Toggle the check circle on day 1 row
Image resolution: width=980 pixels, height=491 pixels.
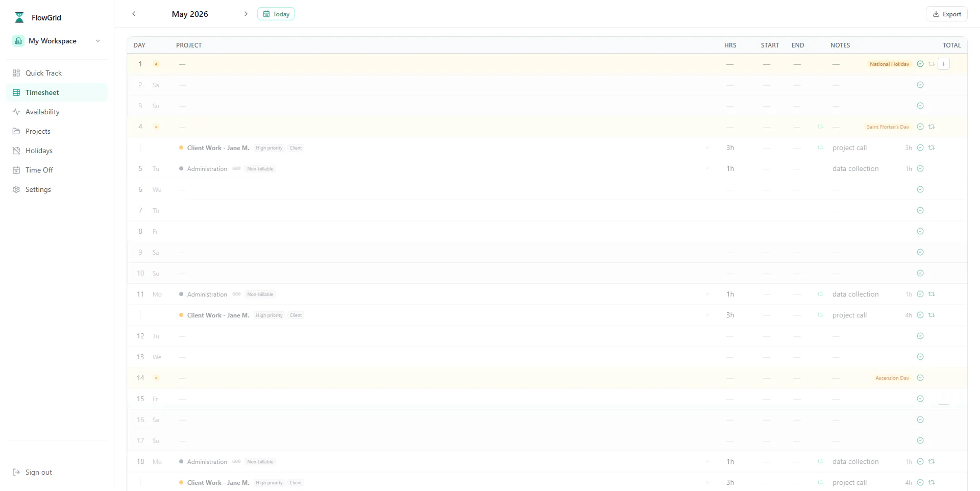pos(920,64)
